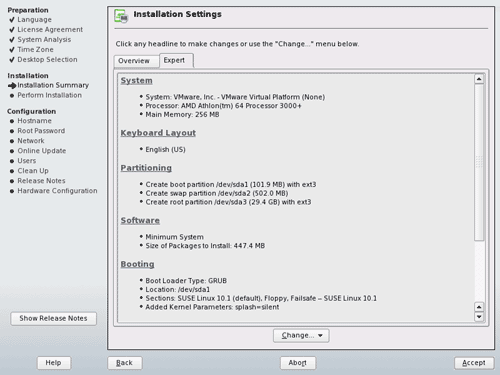Click the Installation Settings header icon
This screenshot has height=375, width=500.
pyautogui.click(x=121, y=16)
